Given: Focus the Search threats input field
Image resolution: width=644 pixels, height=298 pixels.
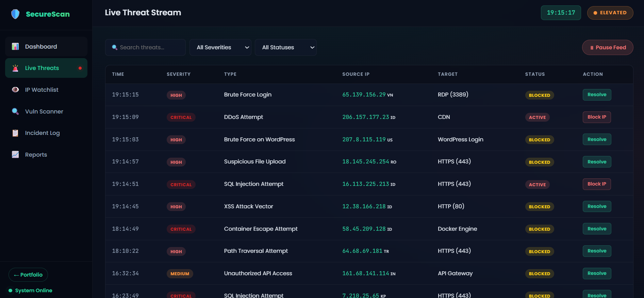Looking at the screenshot, I should pos(145,48).
